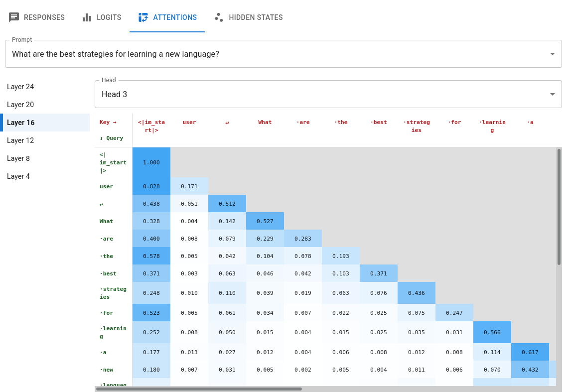Screen dimensions: 567x392
Task: Select Layer 16
Action: click(x=45, y=123)
